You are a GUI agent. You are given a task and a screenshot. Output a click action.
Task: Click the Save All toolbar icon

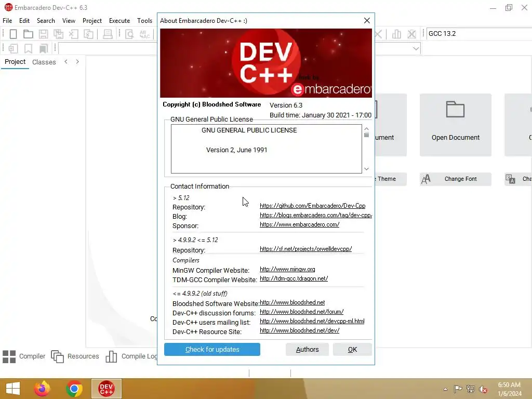[x=58, y=34]
